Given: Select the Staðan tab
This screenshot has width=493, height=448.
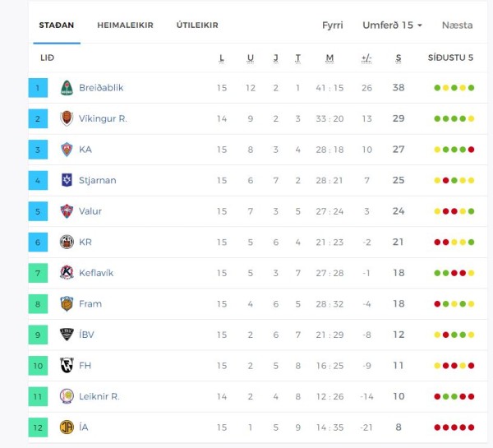Looking at the screenshot, I should point(56,25).
